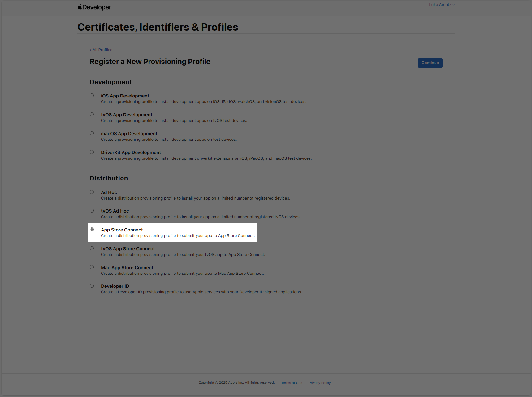Open the Terms of Use link
The height and width of the screenshot is (397, 532).
292,383
